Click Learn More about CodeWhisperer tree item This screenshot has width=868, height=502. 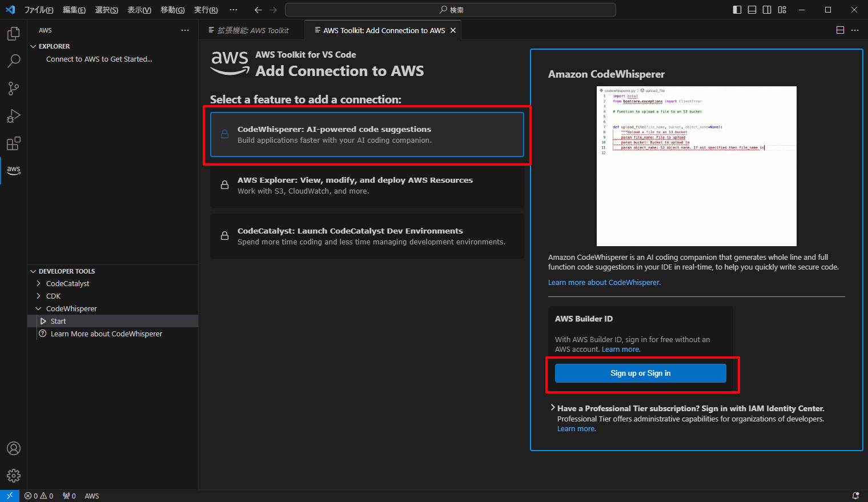[106, 334]
